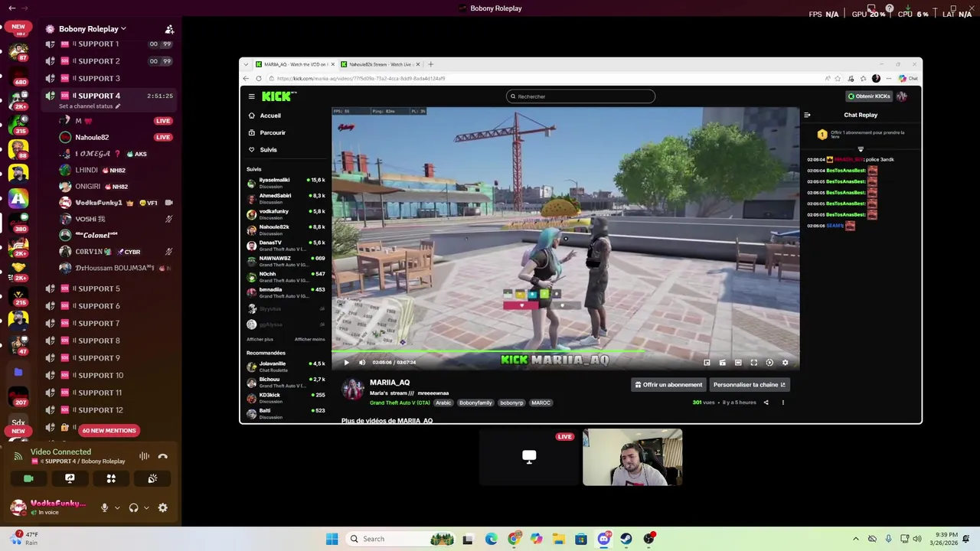Click Offrir un abonnement button
Viewport: 980px width, 551px height.
click(668, 385)
